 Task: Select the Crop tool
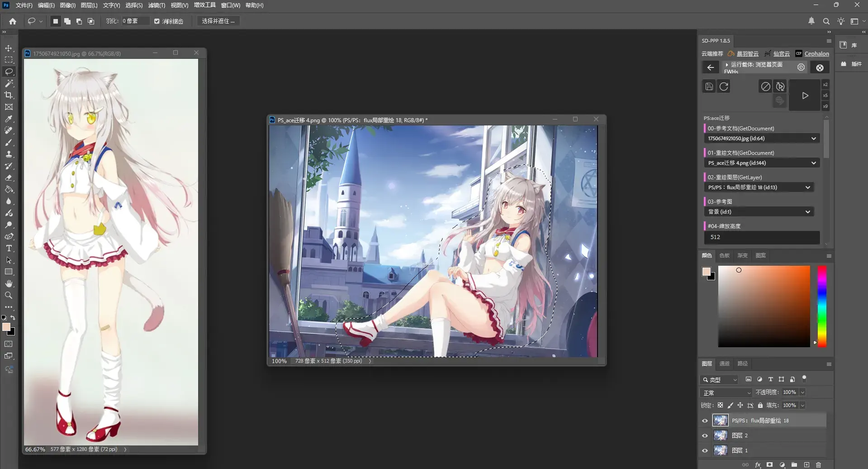coord(9,95)
